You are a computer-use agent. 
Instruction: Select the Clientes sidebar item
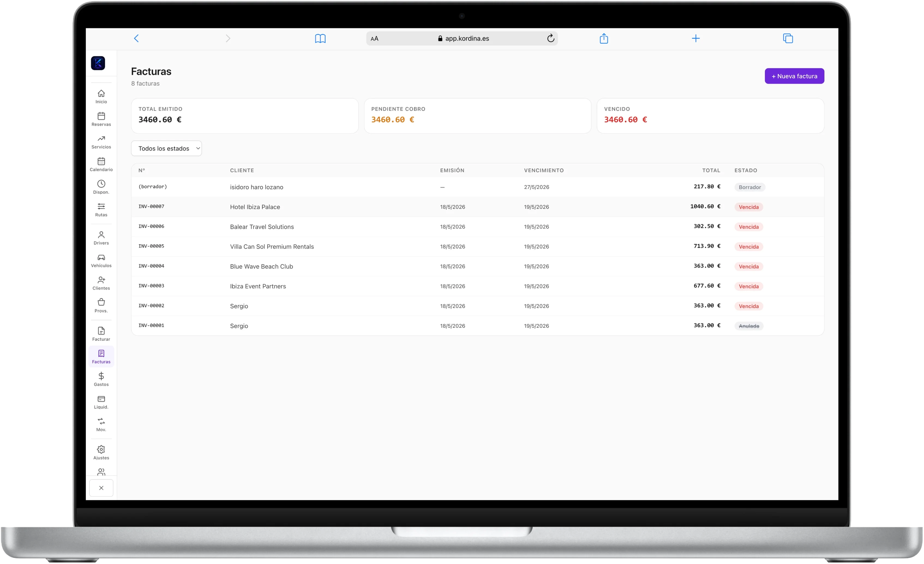coord(101,283)
